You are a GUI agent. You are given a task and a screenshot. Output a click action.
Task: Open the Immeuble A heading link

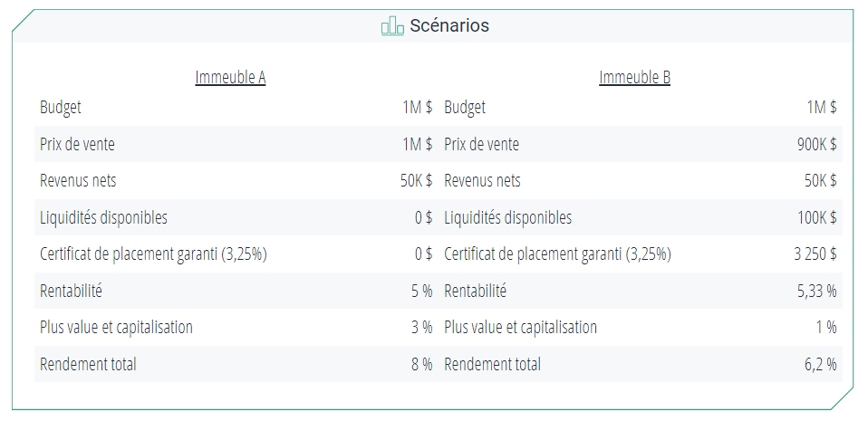230,78
